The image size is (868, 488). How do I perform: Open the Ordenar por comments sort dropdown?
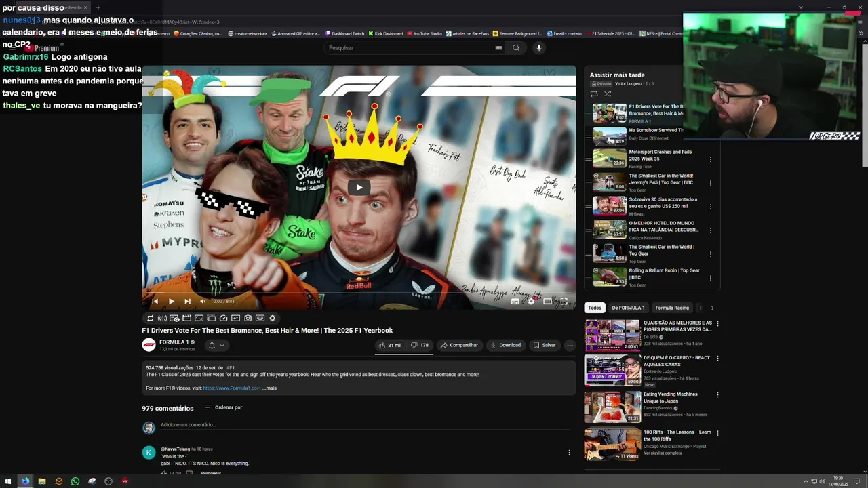point(224,407)
